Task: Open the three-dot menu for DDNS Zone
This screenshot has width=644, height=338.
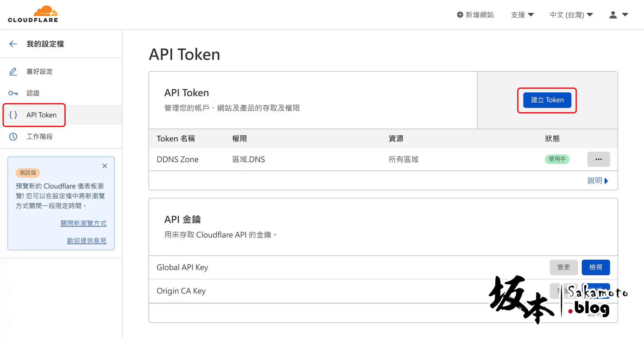Action: click(x=598, y=159)
